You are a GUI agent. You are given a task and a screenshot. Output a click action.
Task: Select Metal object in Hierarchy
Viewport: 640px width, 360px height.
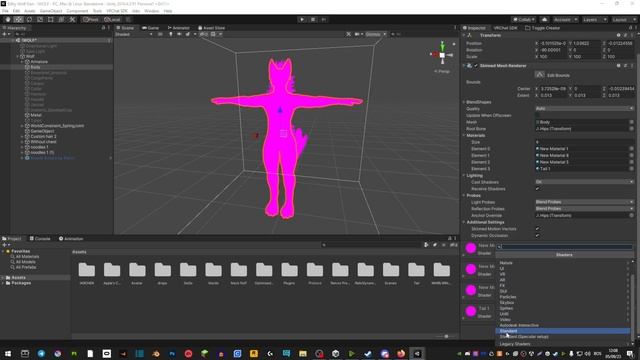pos(36,115)
